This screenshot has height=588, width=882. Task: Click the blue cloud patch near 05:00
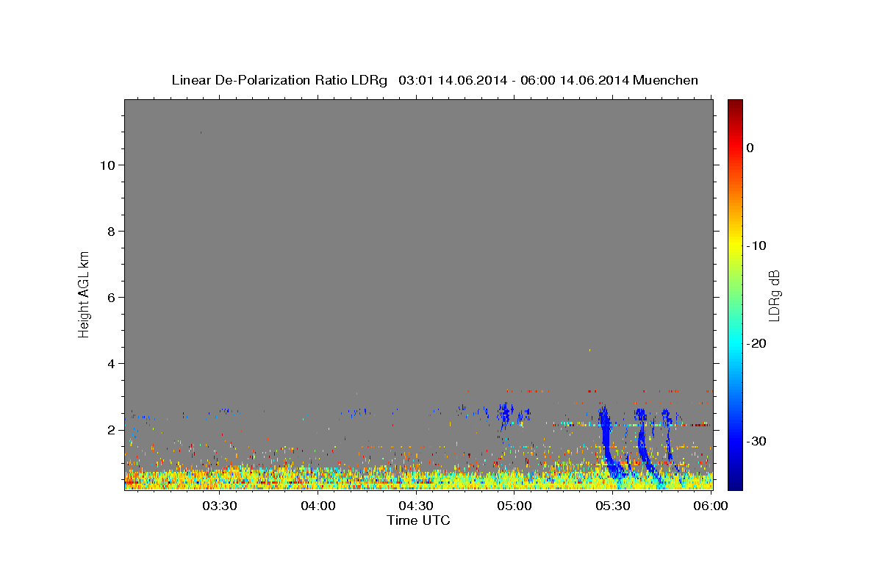(505, 414)
